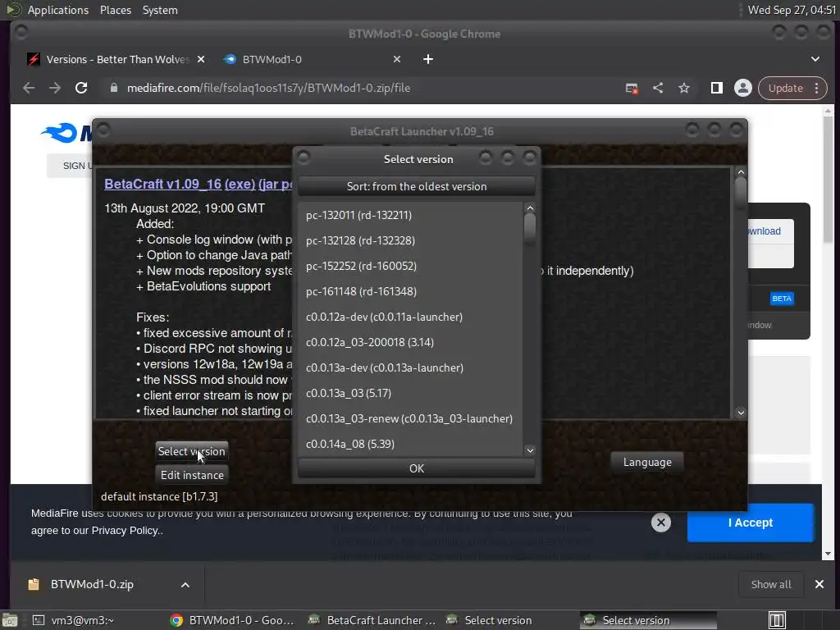The height and width of the screenshot is (630, 840).
Task: Close the Versions - Better Than Wolves tab
Action: [201, 59]
